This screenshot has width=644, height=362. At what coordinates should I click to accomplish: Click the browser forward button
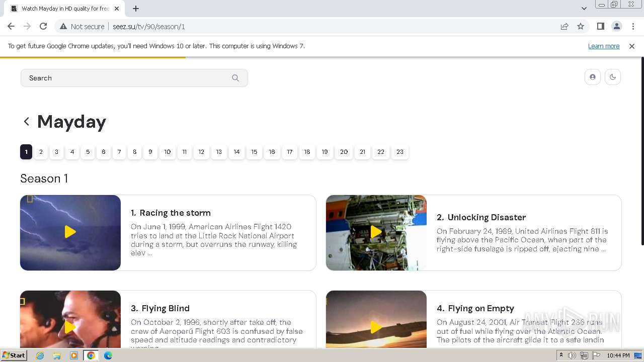pyautogui.click(x=27, y=27)
